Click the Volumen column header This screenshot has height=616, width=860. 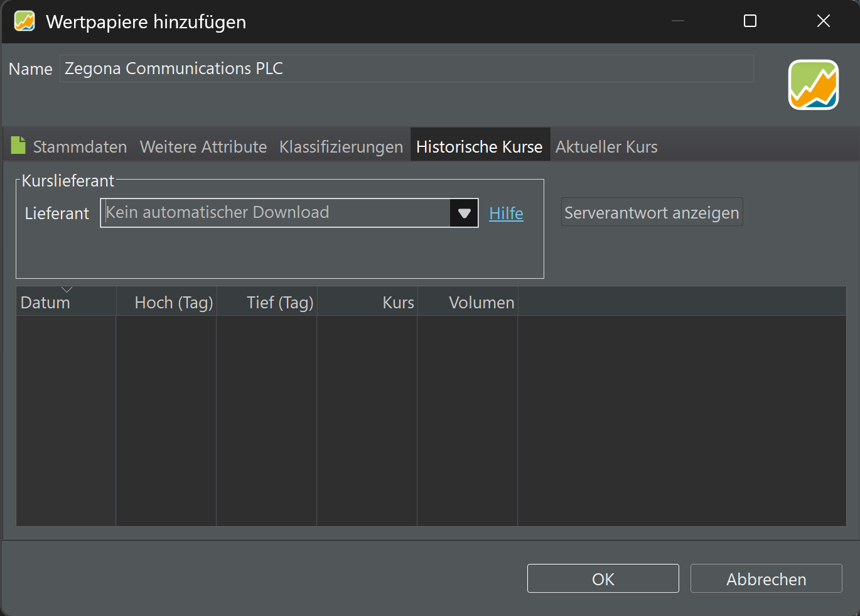(x=468, y=302)
